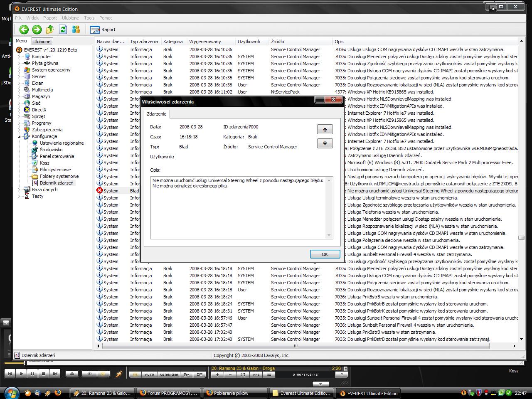This screenshot has height=399, width=532.
Task: Expand the Sieć tree node
Action: coord(19,103)
